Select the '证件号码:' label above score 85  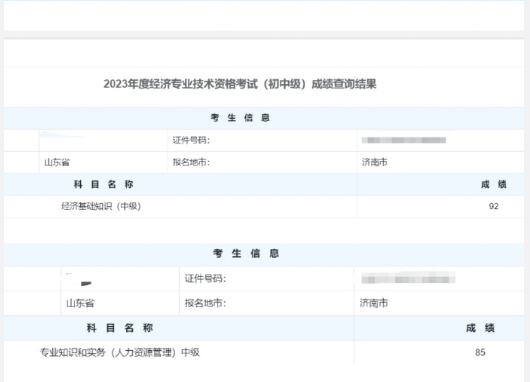(x=205, y=279)
